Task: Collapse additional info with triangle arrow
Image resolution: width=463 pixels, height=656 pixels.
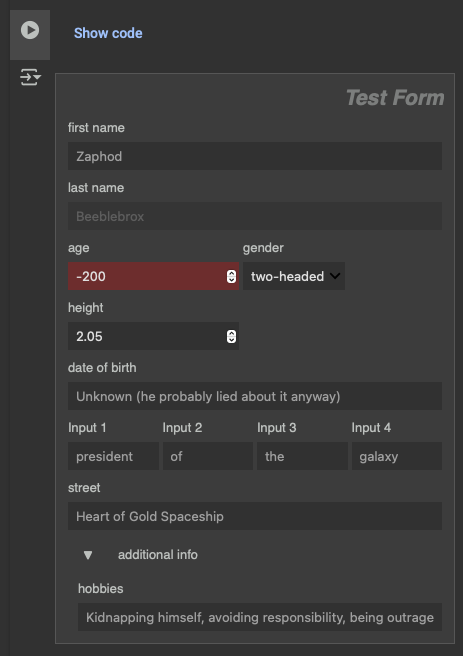Action: point(88,555)
